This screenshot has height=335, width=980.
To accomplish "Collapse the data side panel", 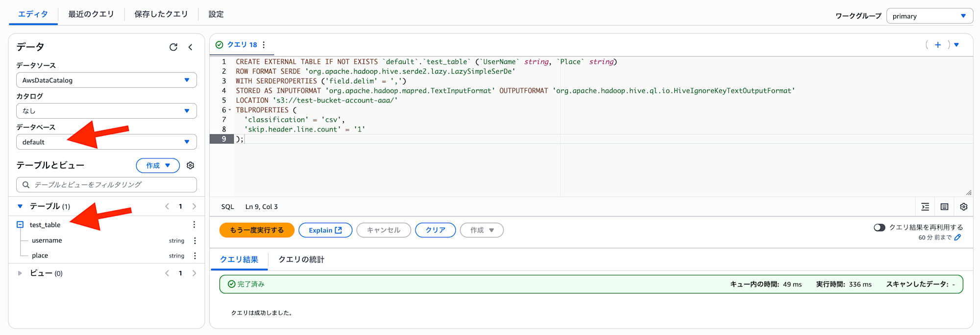I will [x=190, y=47].
